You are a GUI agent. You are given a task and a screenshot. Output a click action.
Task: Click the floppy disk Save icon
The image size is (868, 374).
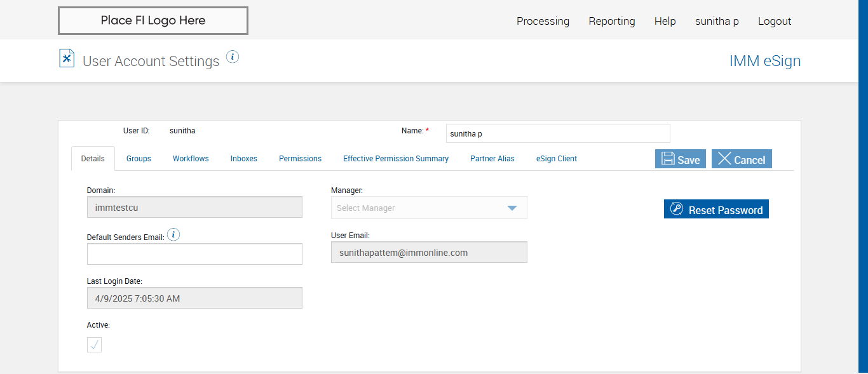pos(668,159)
